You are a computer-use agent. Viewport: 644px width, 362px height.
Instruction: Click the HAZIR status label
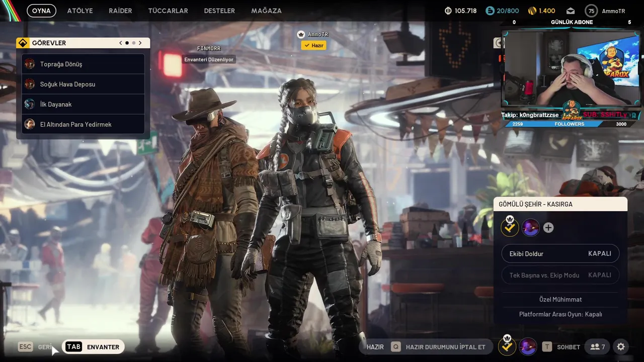tap(375, 347)
